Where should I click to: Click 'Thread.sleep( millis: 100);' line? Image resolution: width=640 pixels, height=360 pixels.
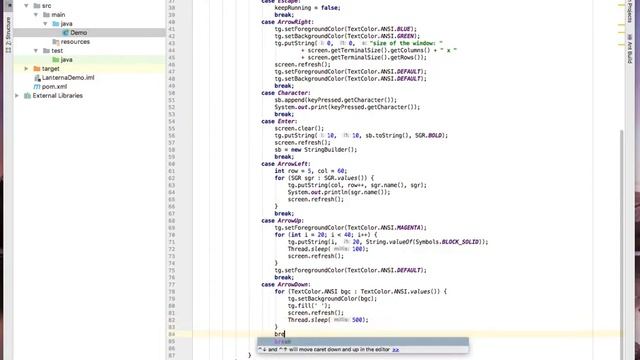328,249
